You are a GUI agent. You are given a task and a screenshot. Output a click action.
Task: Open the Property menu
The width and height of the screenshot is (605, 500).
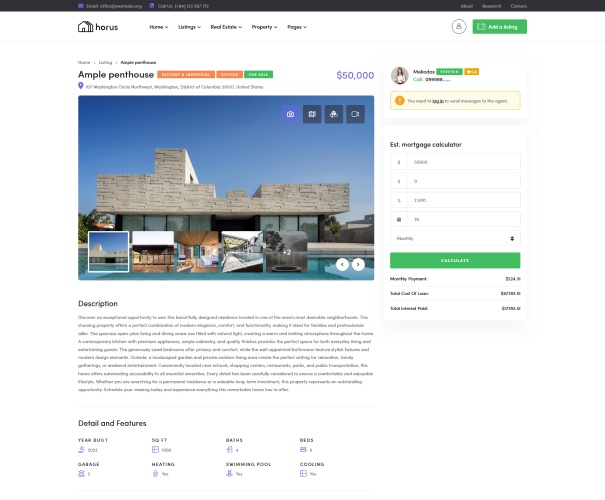264,27
